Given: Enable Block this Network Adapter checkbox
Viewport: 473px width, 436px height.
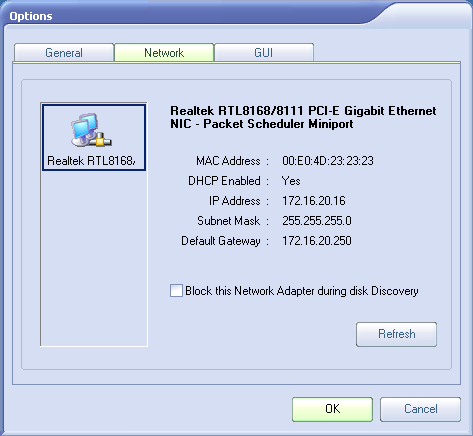Looking at the screenshot, I should click(x=176, y=290).
